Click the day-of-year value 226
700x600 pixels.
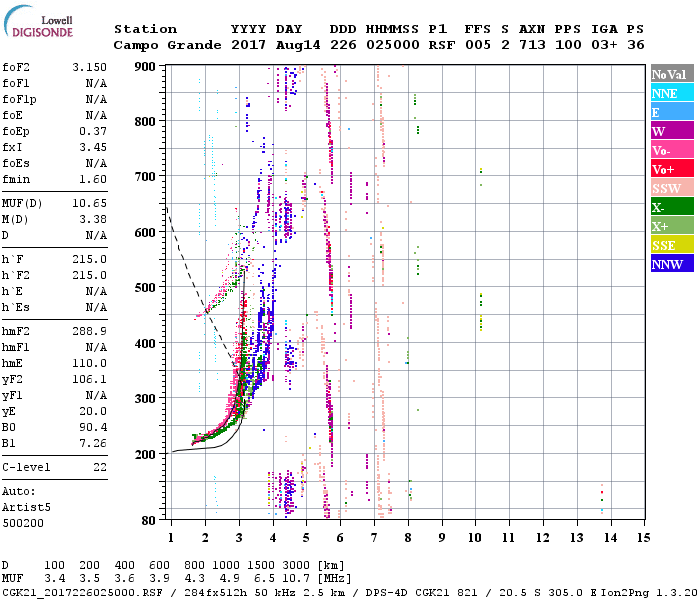click(343, 45)
